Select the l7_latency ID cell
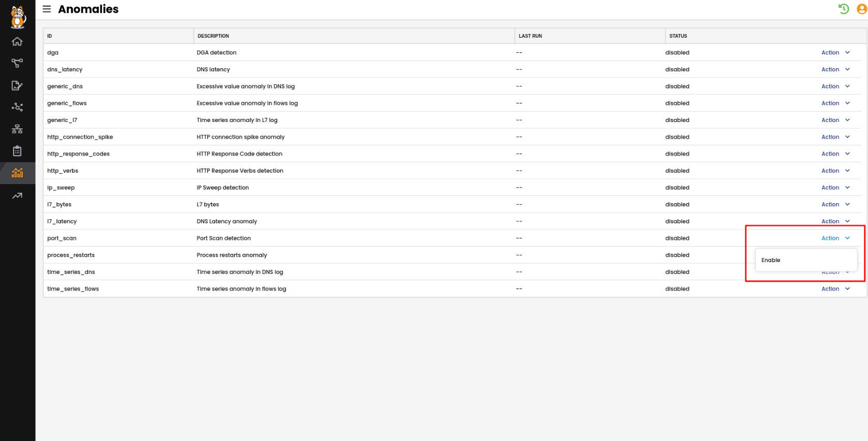Viewport: 868px width, 441px height. (x=62, y=221)
